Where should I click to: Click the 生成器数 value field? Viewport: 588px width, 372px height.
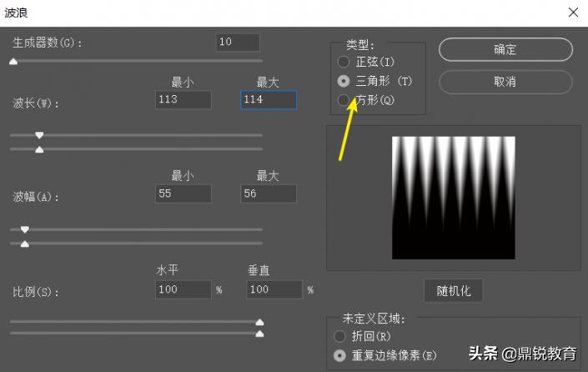[238, 42]
